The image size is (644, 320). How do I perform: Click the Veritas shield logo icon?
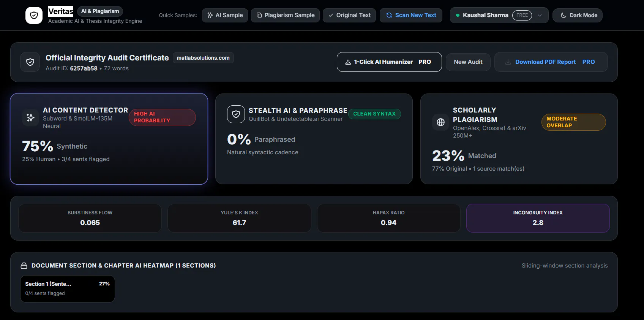34,15
